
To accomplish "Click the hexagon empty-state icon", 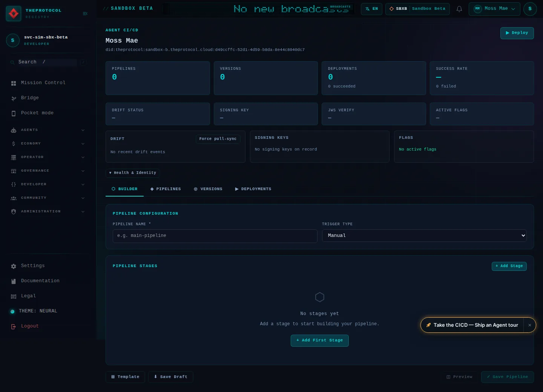I will (x=320, y=297).
